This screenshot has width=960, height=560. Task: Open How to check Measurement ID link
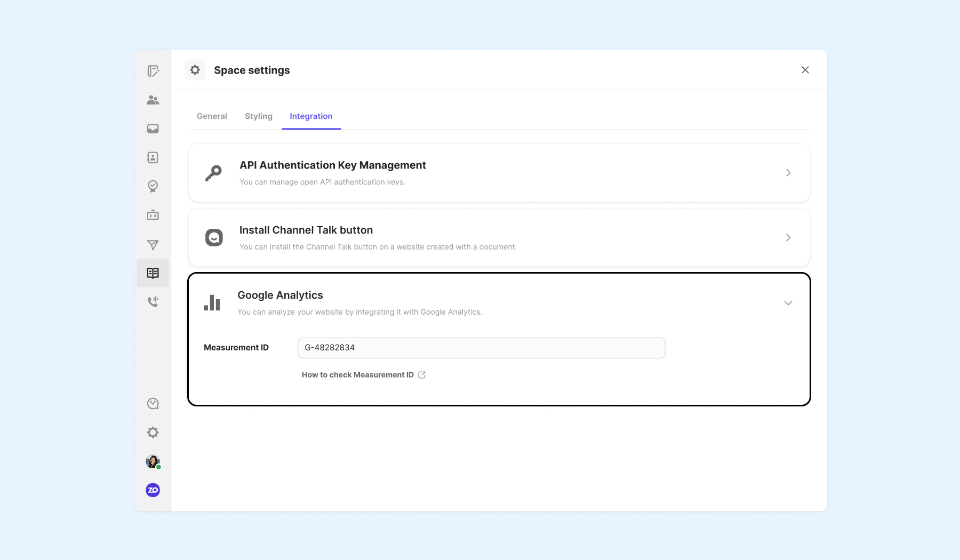click(x=363, y=375)
